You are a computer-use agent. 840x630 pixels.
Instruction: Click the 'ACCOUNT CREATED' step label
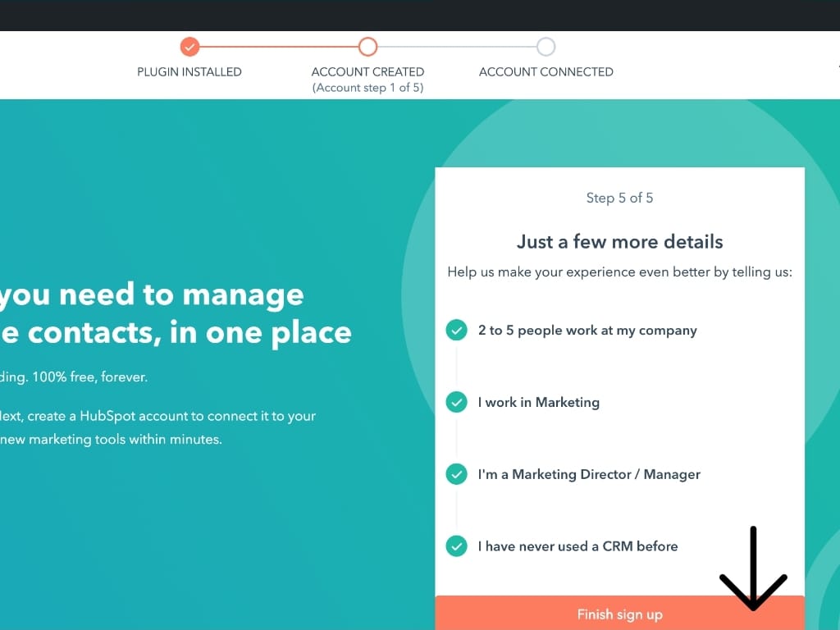click(x=367, y=72)
